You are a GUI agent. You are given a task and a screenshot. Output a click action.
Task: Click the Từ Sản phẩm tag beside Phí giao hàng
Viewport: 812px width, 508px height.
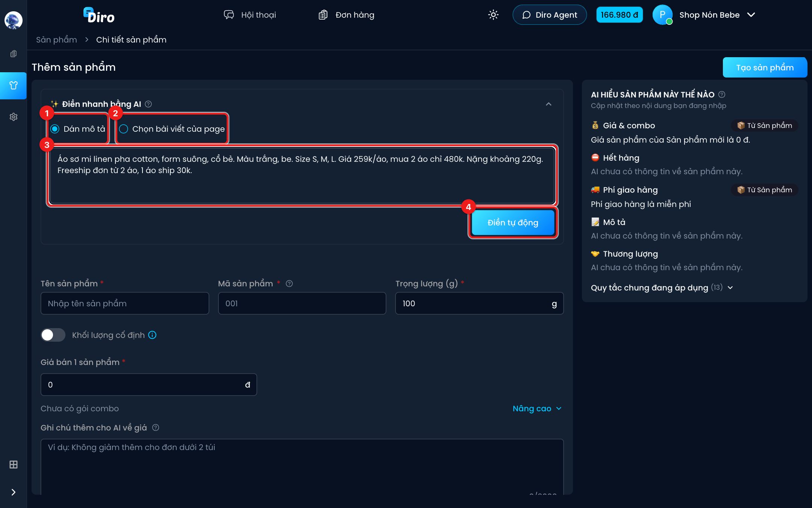[x=764, y=190]
